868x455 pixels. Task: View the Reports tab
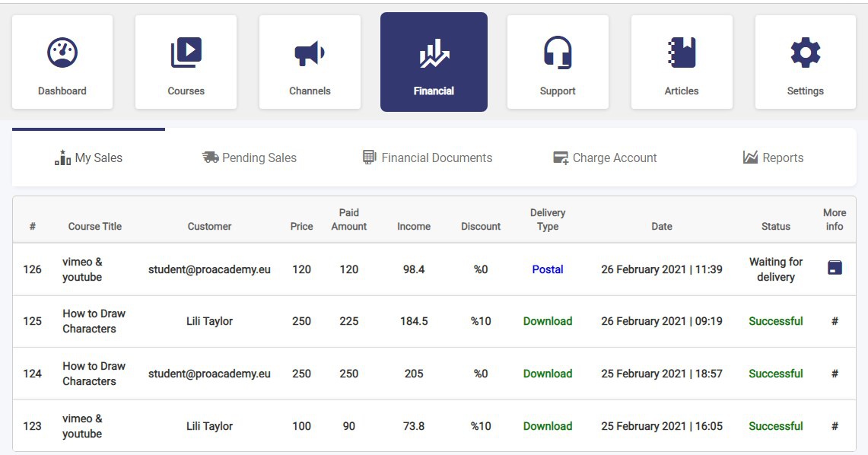773,158
